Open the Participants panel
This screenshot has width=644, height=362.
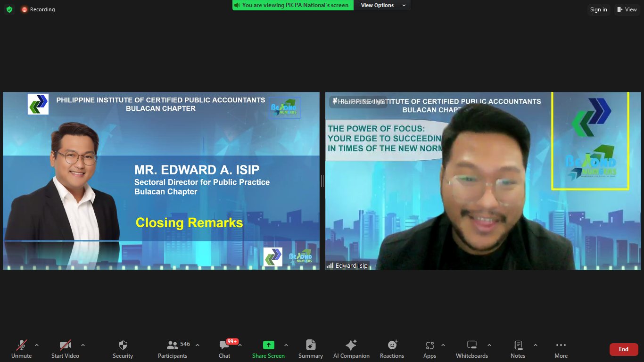pos(173,349)
